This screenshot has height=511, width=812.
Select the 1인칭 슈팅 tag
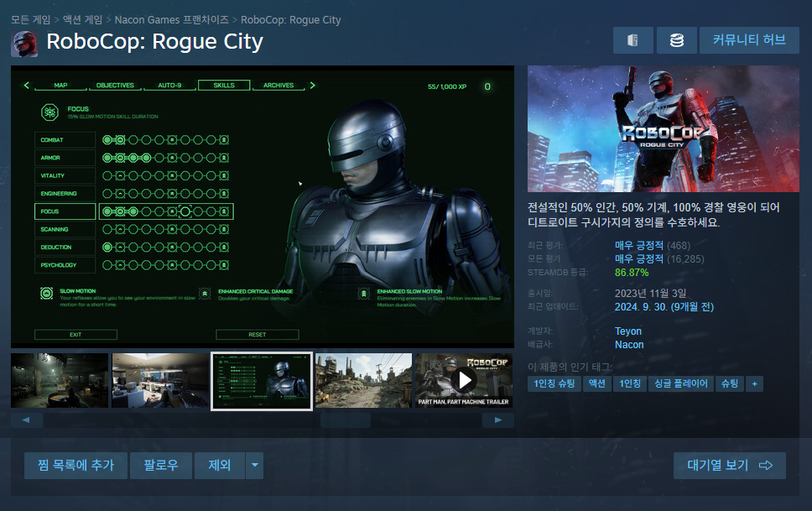(x=554, y=383)
